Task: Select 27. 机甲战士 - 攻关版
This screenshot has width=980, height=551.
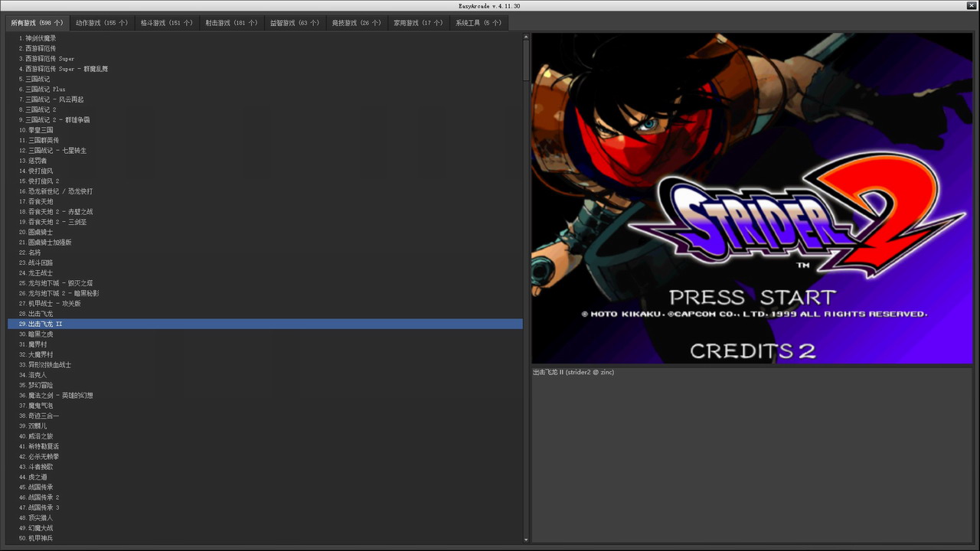Action: (265, 303)
